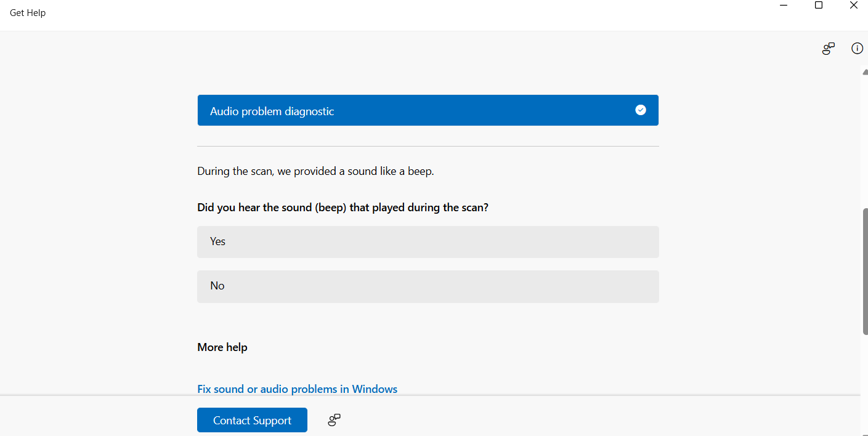The image size is (868, 436).
Task: Click the More help heading
Action: tap(222, 347)
